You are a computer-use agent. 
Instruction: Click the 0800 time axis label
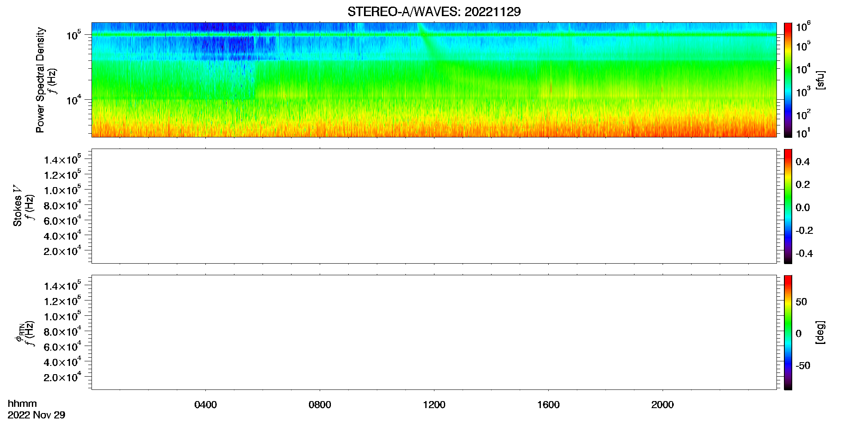(x=320, y=405)
